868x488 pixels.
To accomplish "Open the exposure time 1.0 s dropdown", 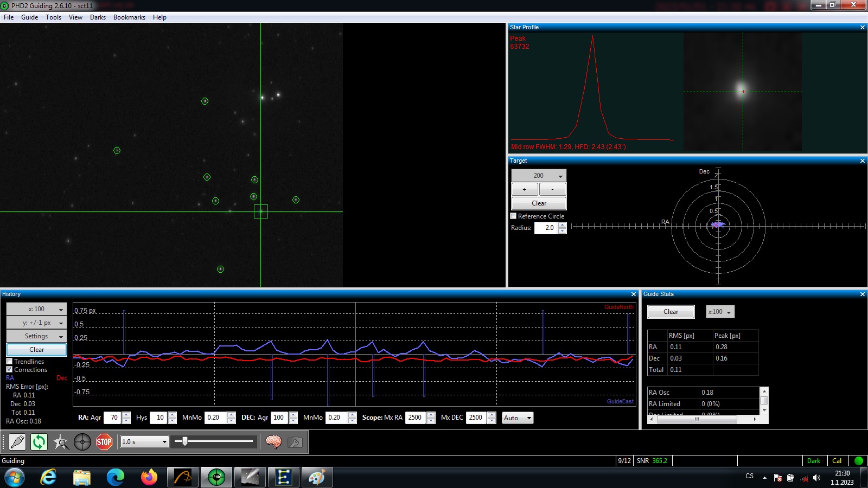I will 144,442.
